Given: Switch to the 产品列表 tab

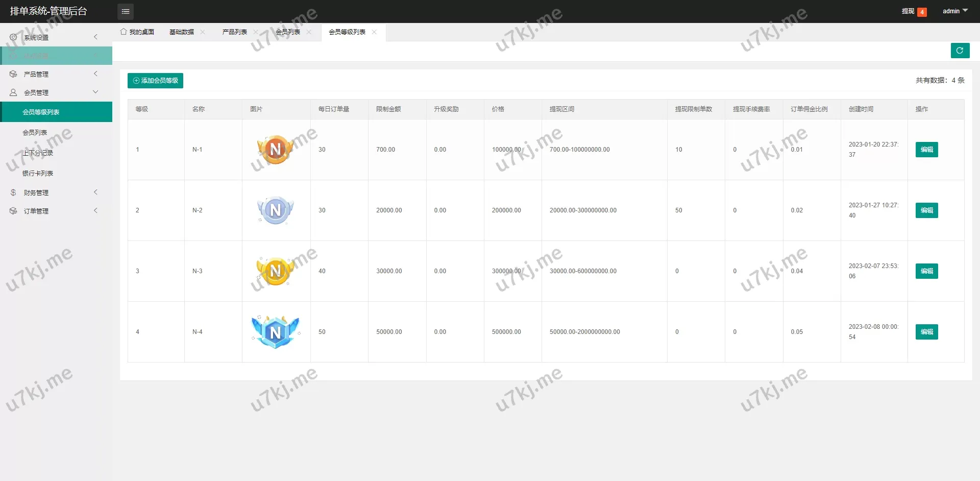Looking at the screenshot, I should 234,32.
